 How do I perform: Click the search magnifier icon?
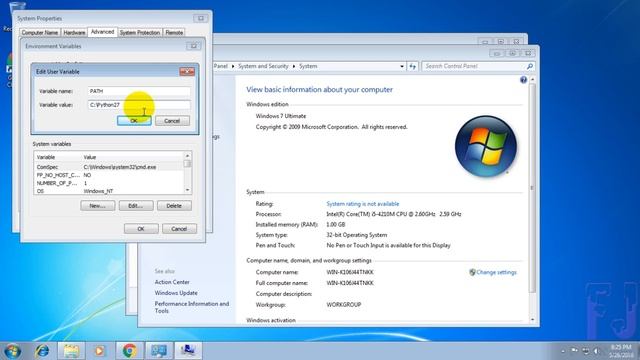click(530, 66)
